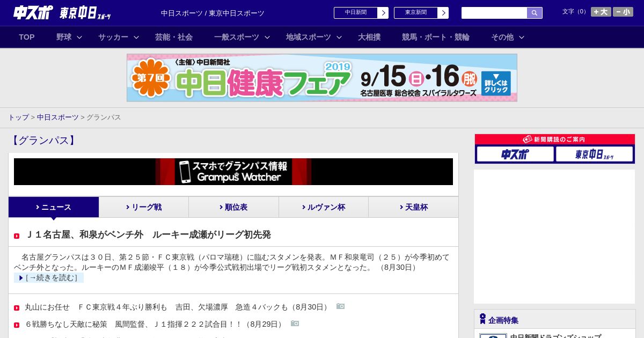
Task: Click the 中日健康フェア banner ad
Action: (322, 78)
